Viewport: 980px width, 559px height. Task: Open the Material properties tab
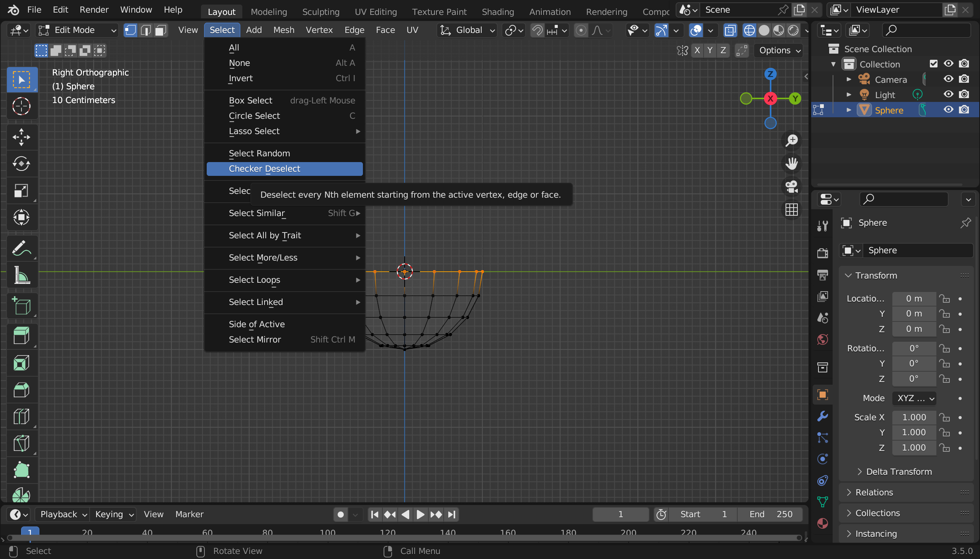click(x=822, y=523)
